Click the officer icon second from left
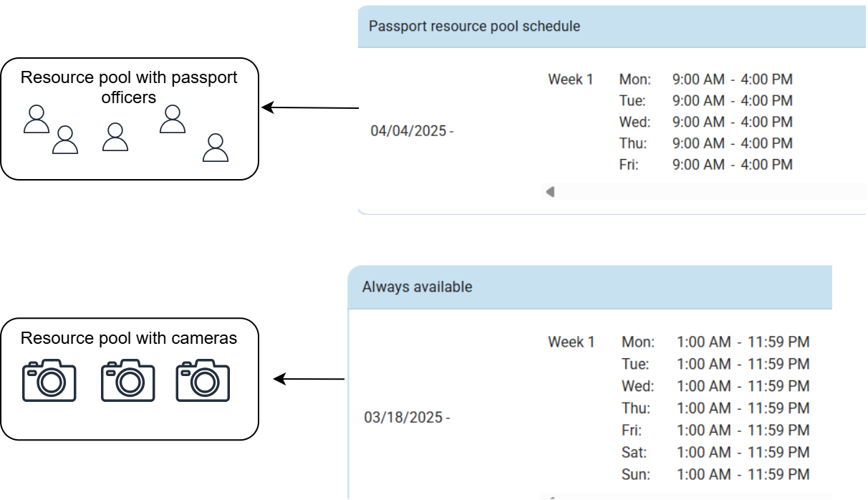868x500 pixels. coord(65,140)
